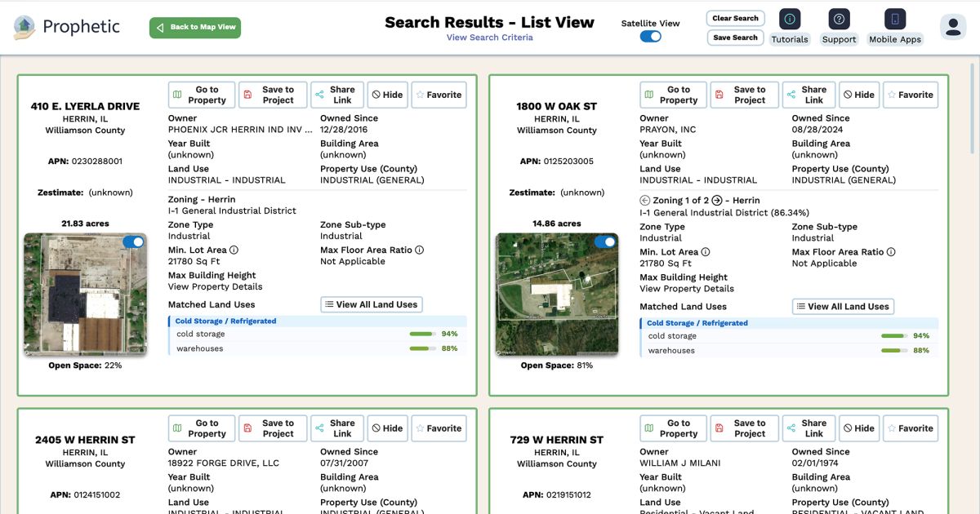Go to previous zoning for 1800 W Oak St
This screenshot has height=514, width=980.
[645, 201]
